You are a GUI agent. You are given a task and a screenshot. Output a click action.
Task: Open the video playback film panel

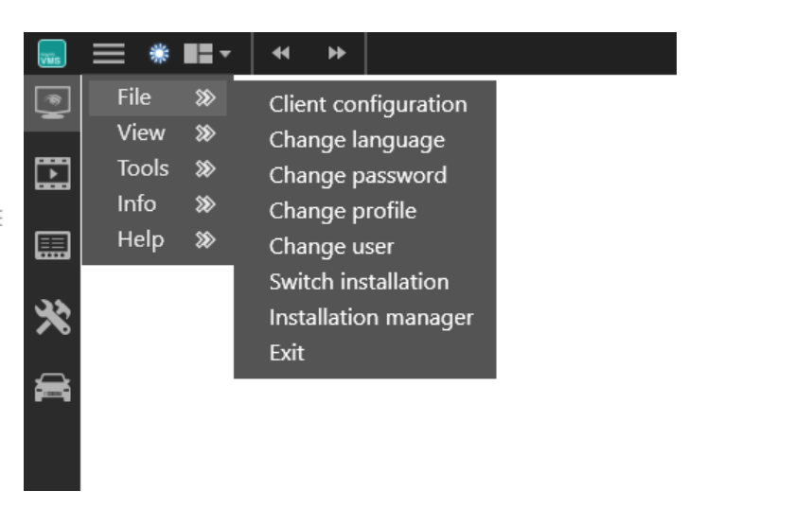point(52,173)
